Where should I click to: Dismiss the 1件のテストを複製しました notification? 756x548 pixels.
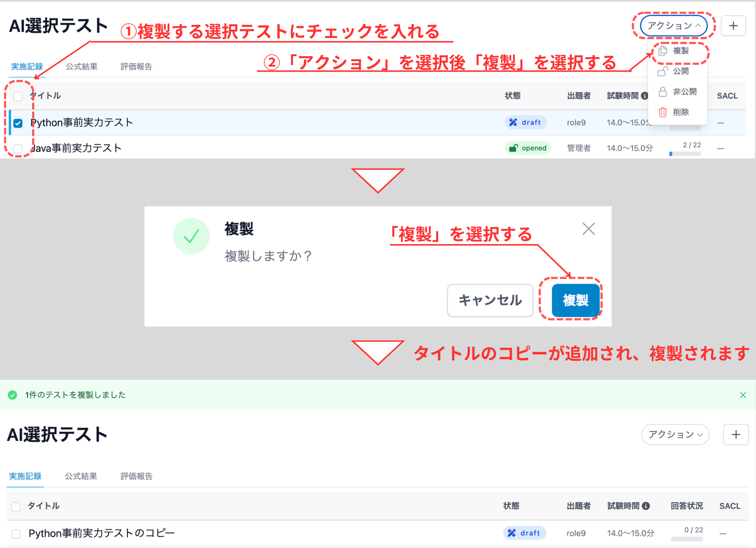pos(743,395)
